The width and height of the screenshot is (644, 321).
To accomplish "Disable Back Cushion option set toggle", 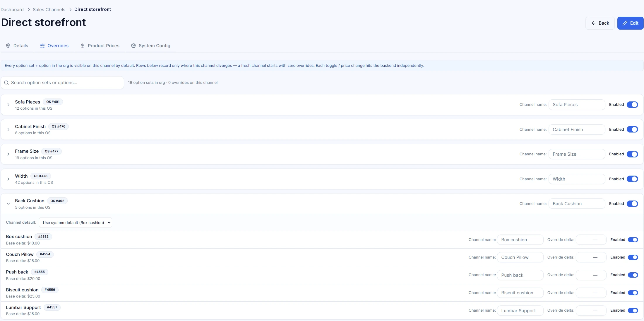I will tap(632, 204).
